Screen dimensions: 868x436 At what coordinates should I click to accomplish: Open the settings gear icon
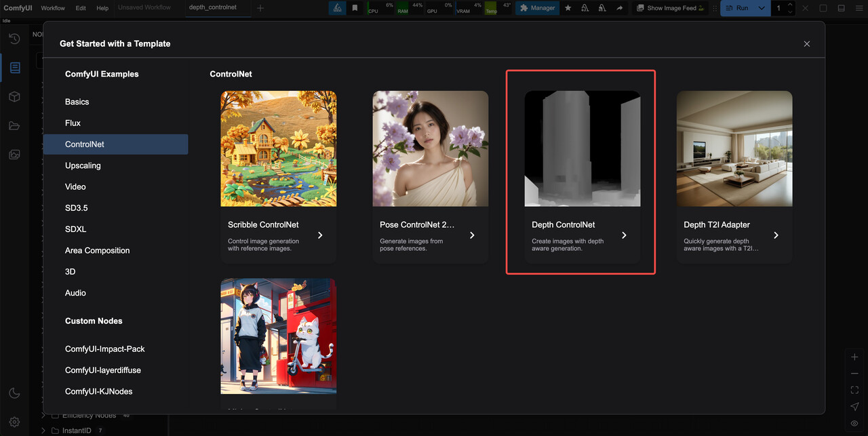15,422
